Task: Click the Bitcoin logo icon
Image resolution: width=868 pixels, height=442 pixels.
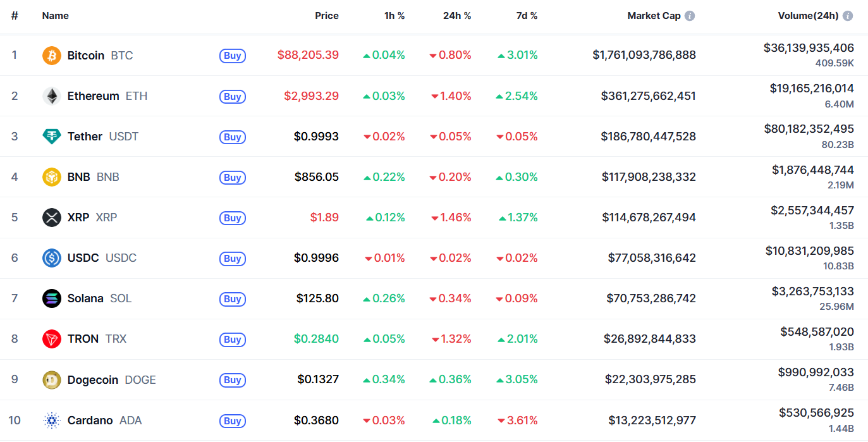Action: click(52, 56)
